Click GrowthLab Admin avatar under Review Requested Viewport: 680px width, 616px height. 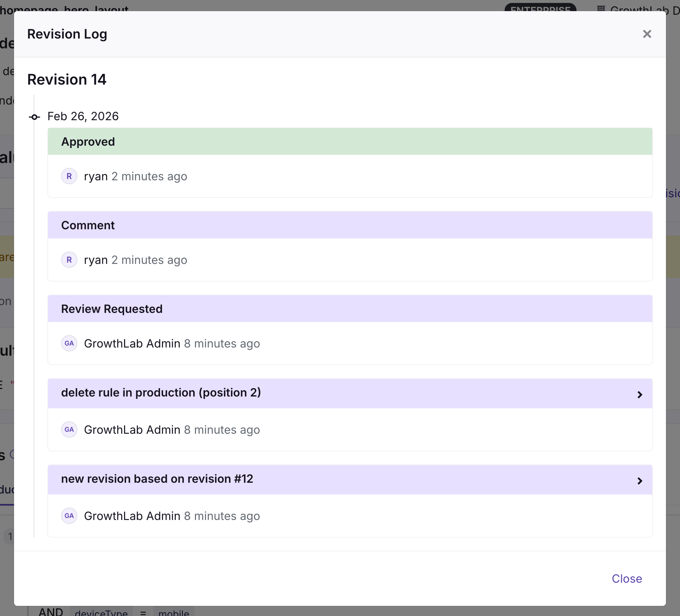[x=69, y=343]
